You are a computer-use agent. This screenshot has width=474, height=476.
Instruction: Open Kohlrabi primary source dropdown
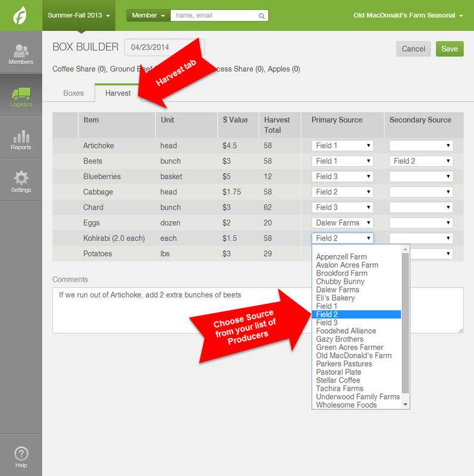(x=343, y=239)
